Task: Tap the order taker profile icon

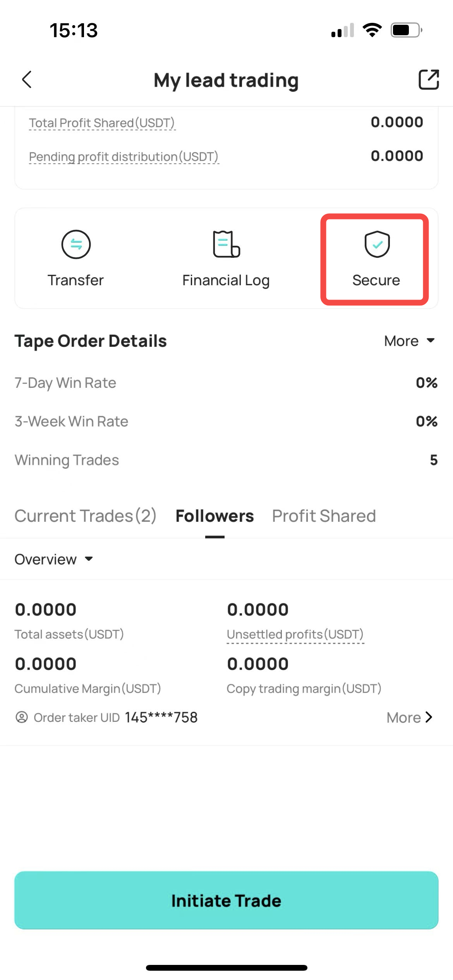Action: click(x=22, y=717)
